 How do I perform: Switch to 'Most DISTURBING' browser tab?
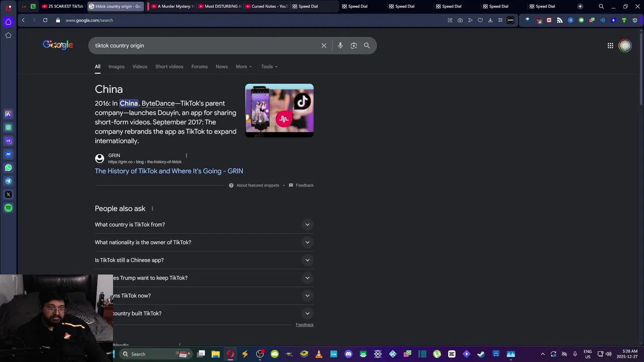[x=219, y=7]
